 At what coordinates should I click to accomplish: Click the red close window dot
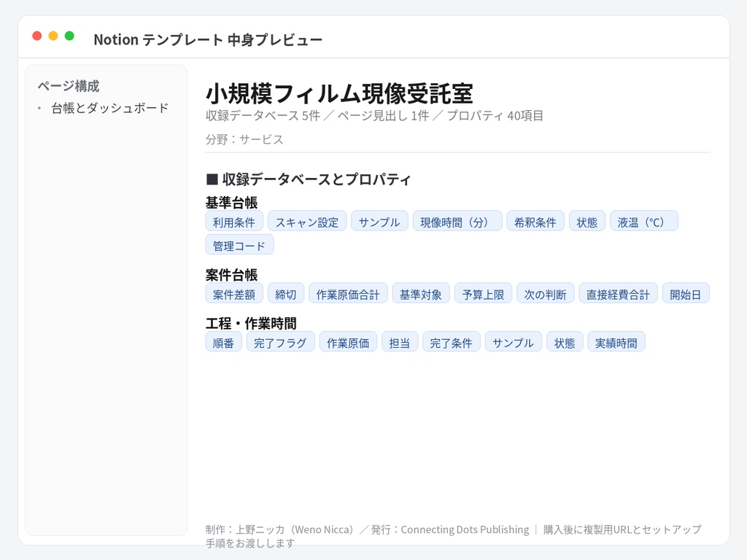point(36,36)
